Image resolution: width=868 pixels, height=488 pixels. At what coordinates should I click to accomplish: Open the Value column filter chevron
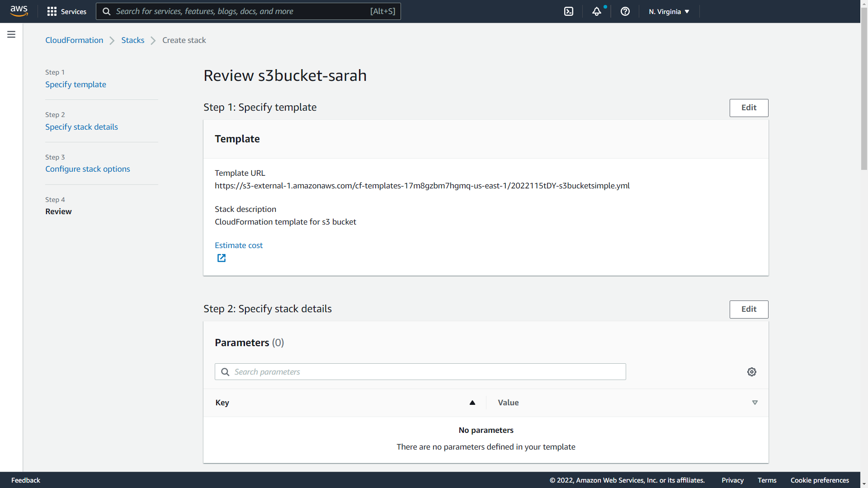click(x=755, y=403)
